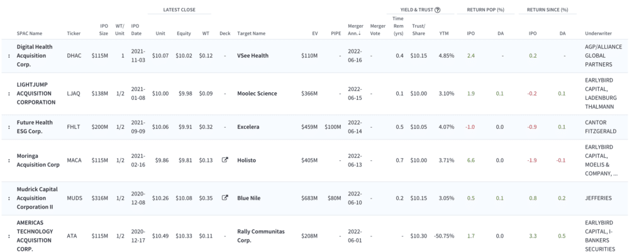This screenshot has height=252, width=644.
Task: Select the MUDS ticker cell
Action: click(x=74, y=198)
